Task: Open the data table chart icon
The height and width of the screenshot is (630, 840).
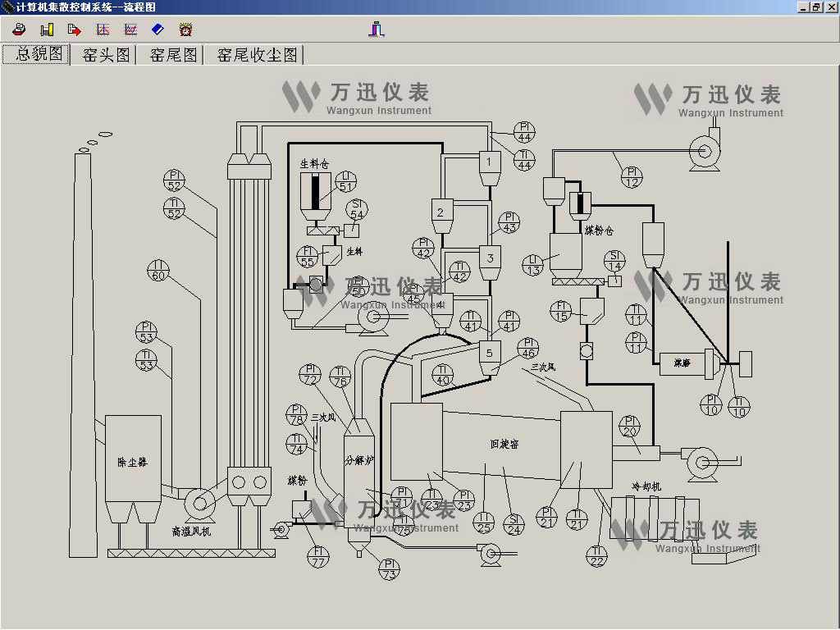Action: click(x=103, y=30)
